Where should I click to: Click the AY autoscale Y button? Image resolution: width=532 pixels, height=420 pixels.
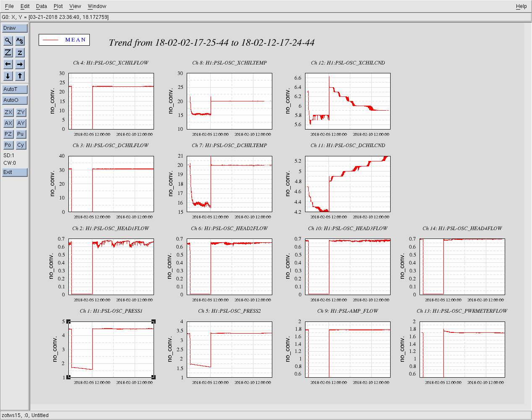(21, 123)
